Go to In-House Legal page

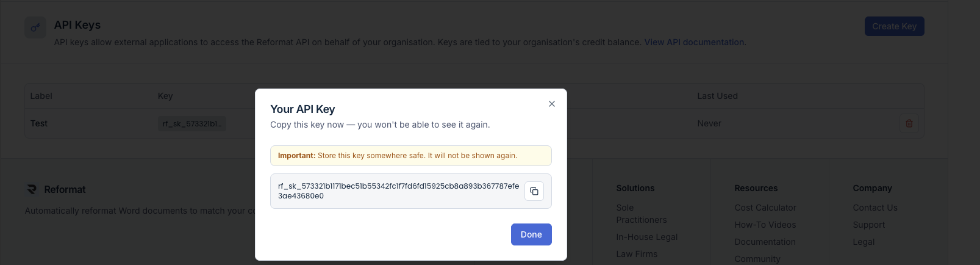click(x=646, y=237)
